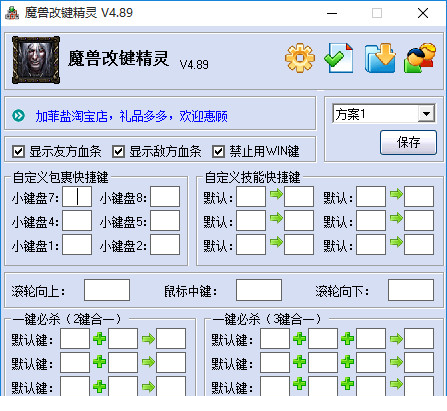Click the 自定义包裹快捷键 group label
Screen dimensions: 447x411
tap(60, 177)
